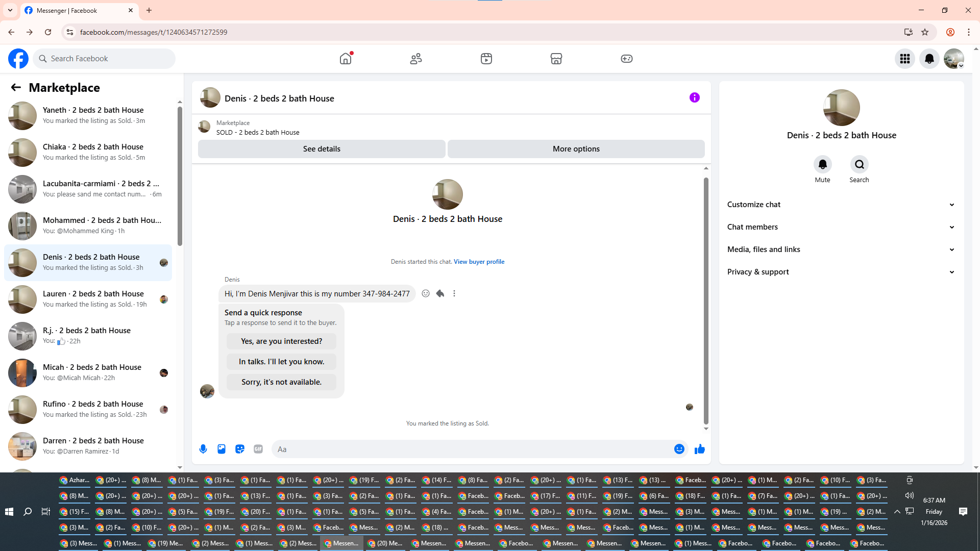Expand the Customize chat section
Screen dimensions: 980x551
[841, 205]
